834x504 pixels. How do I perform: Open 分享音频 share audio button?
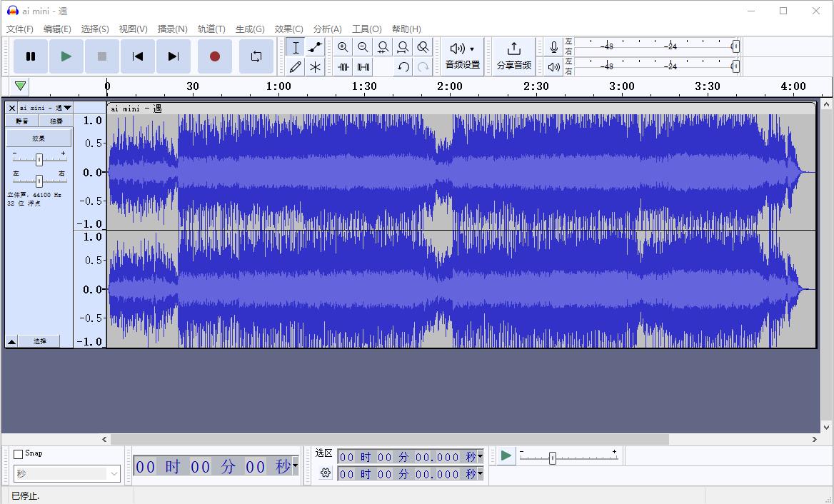tap(513, 56)
